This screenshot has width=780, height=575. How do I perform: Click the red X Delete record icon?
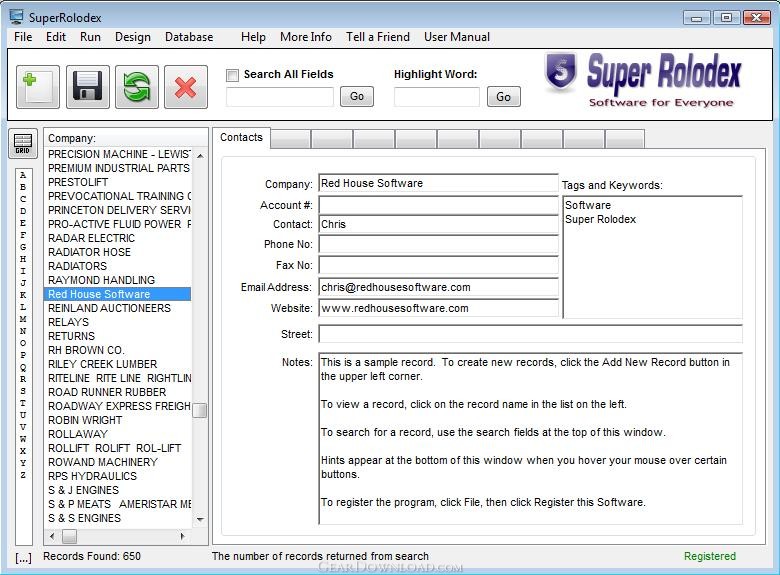185,87
